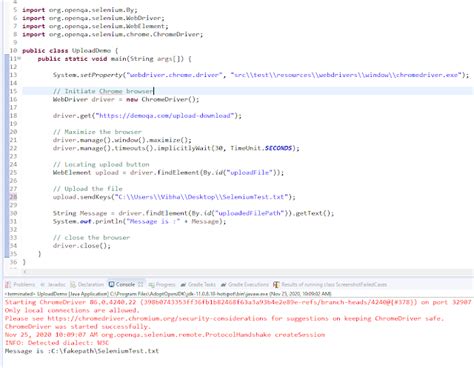The image size is (474, 368).
Task: Open Results of running class ScreenshotFailedCases tab
Action: pos(330,284)
